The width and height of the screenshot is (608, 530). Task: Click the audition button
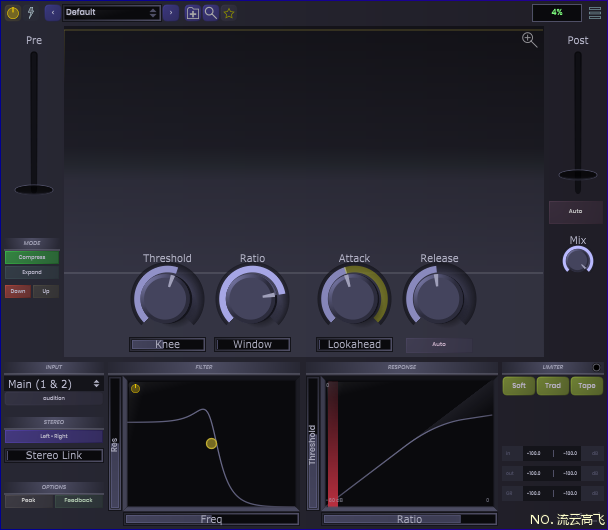click(54, 398)
